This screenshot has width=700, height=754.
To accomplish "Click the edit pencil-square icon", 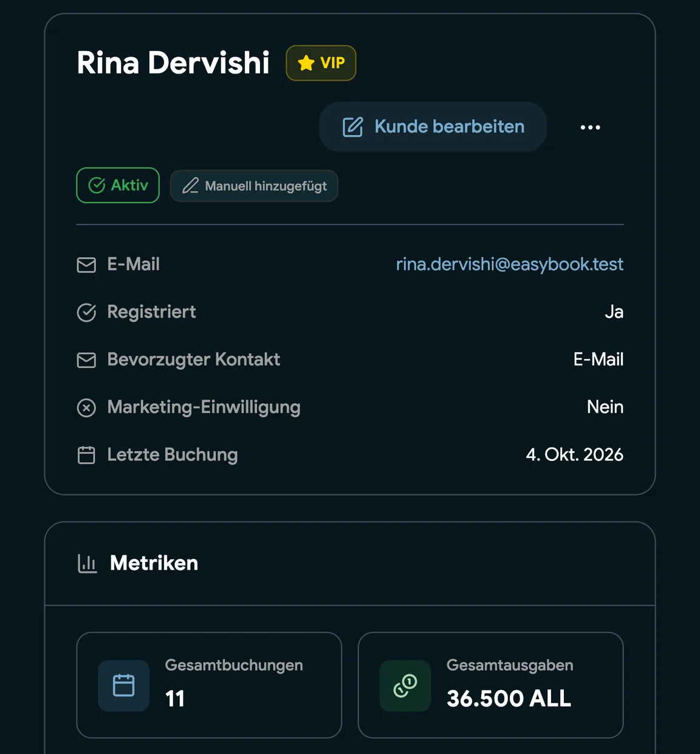I will pos(352,127).
